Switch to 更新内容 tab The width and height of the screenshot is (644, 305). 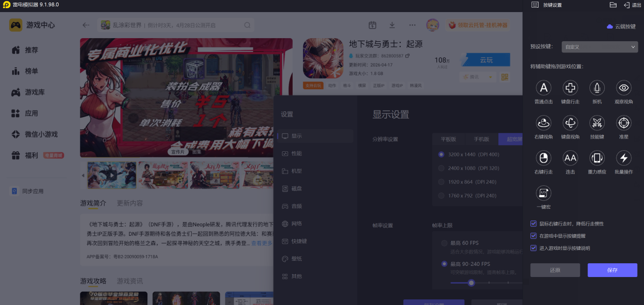click(x=130, y=203)
